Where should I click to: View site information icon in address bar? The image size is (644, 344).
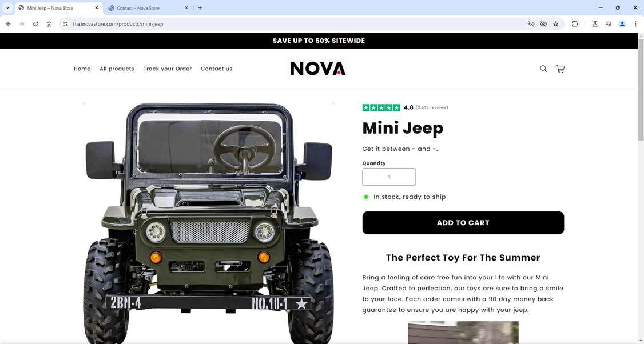[x=65, y=24]
